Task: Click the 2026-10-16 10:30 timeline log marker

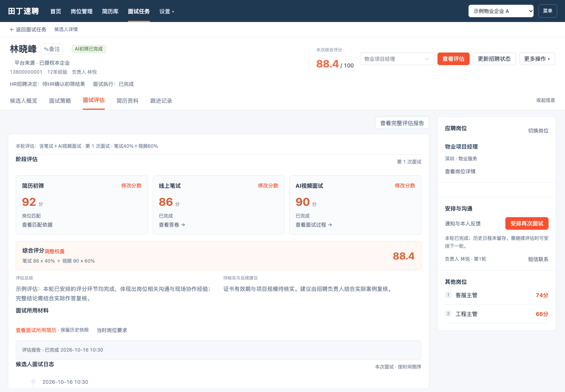Action: tap(33, 382)
